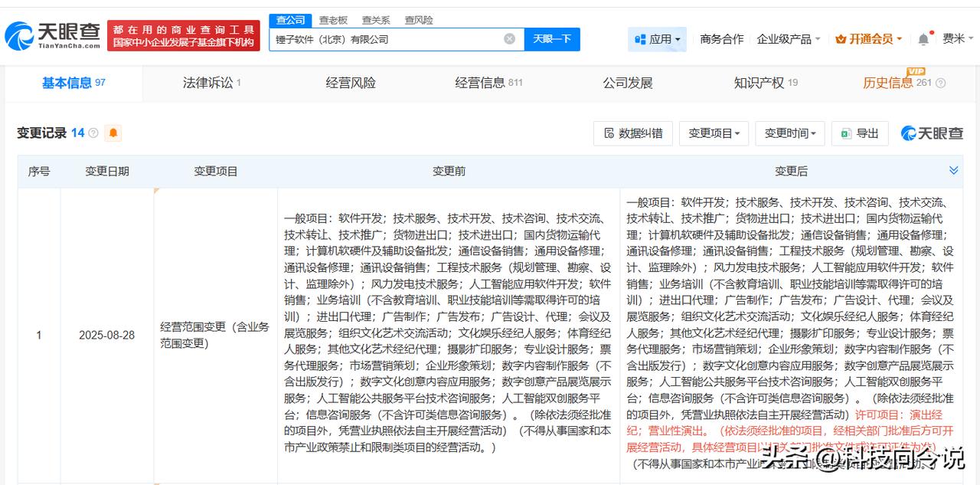Expand all rows with the double chevron icon

tap(953, 171)
